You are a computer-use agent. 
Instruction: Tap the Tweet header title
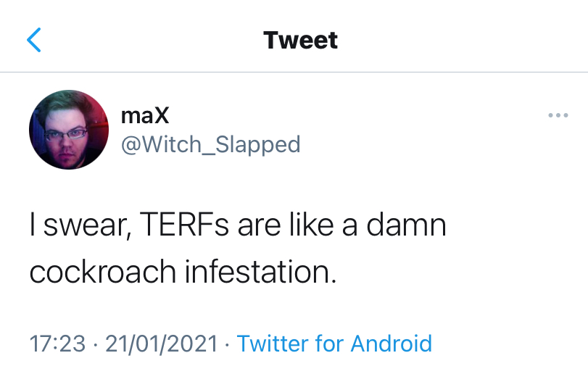click(300, 40)
